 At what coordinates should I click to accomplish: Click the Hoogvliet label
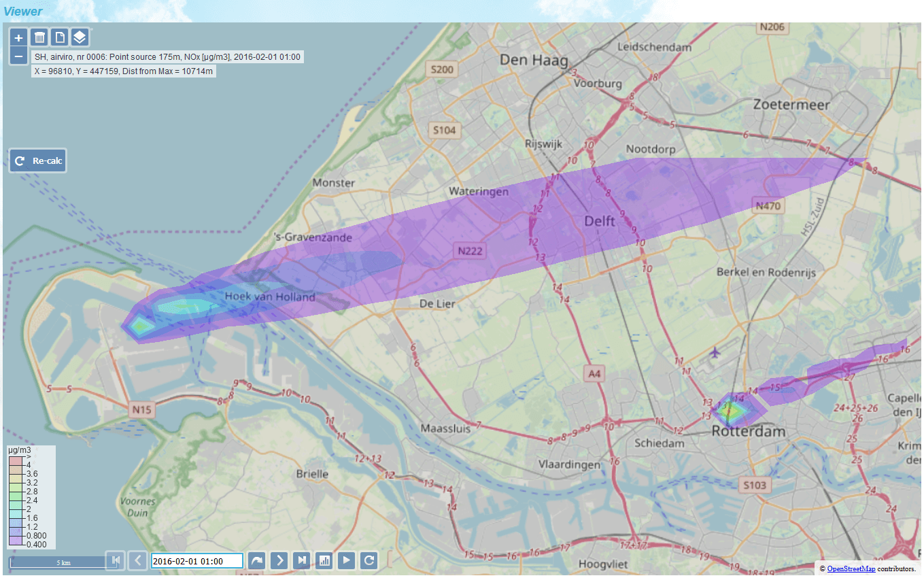602,564
